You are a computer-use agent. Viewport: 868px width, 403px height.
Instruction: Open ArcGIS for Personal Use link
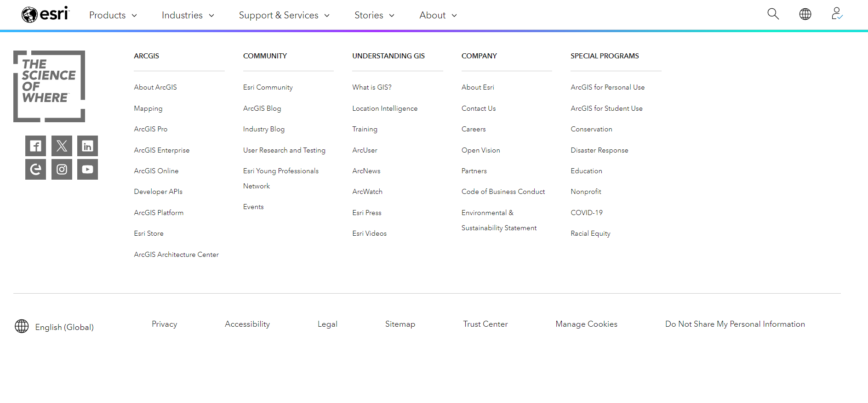coord(608,87)
